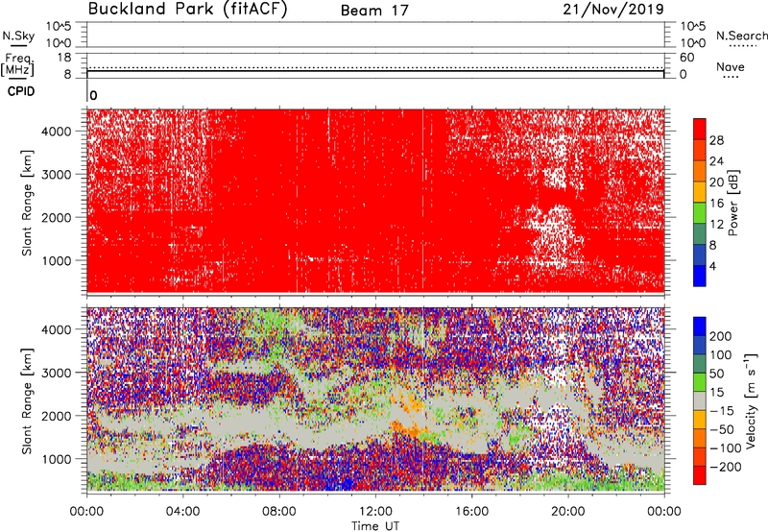768x532 pixels.
Task: Click the 20:00 time tick label
Action: pyautogui.click(x=568, y=512)
